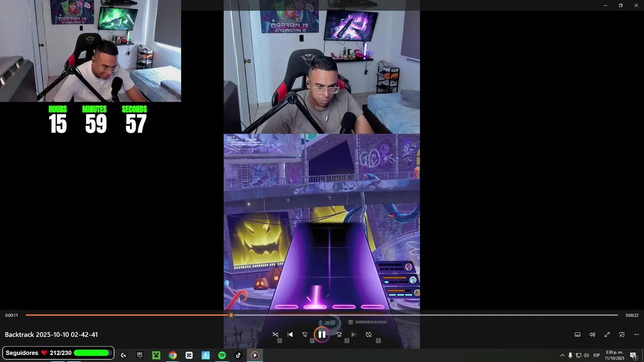Show hidden system tray icons
Image resolution: width=644 pixels, height=362 pixels.
pyautogui.click(x=562, y=355)
